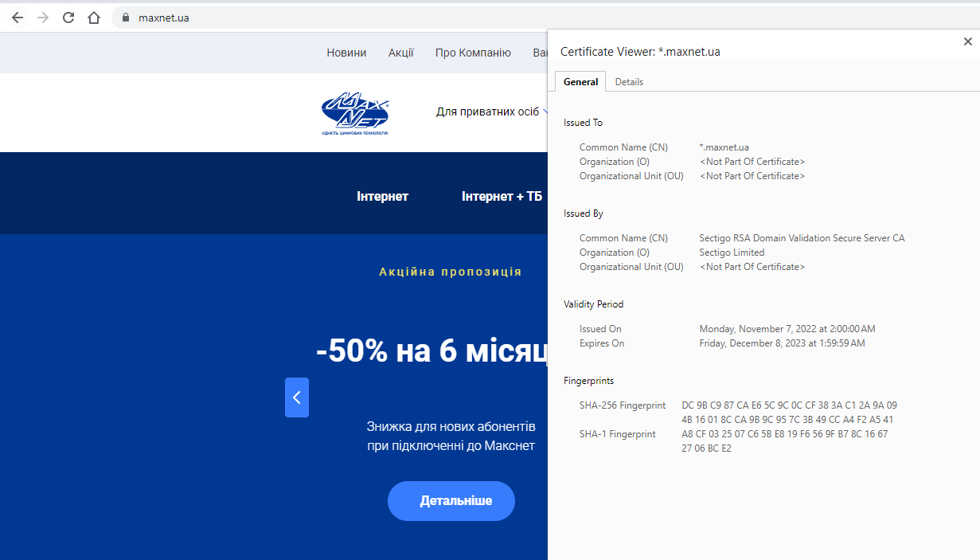The width and height of the screenshot is (980, 560).
Task: Click the browser back arrow
Action: point(18,18)
